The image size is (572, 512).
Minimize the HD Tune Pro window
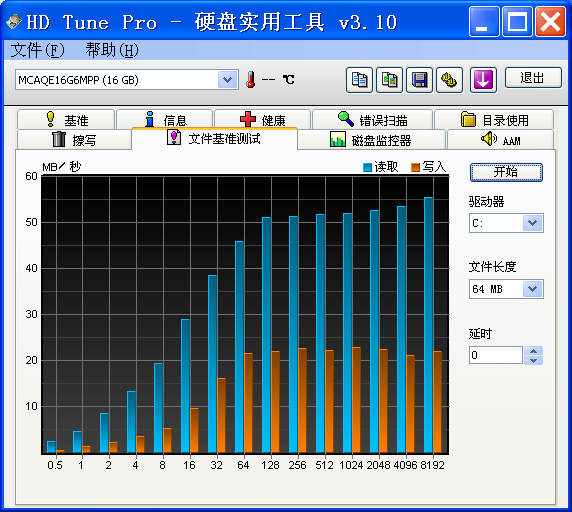click(x=484, y=22)
